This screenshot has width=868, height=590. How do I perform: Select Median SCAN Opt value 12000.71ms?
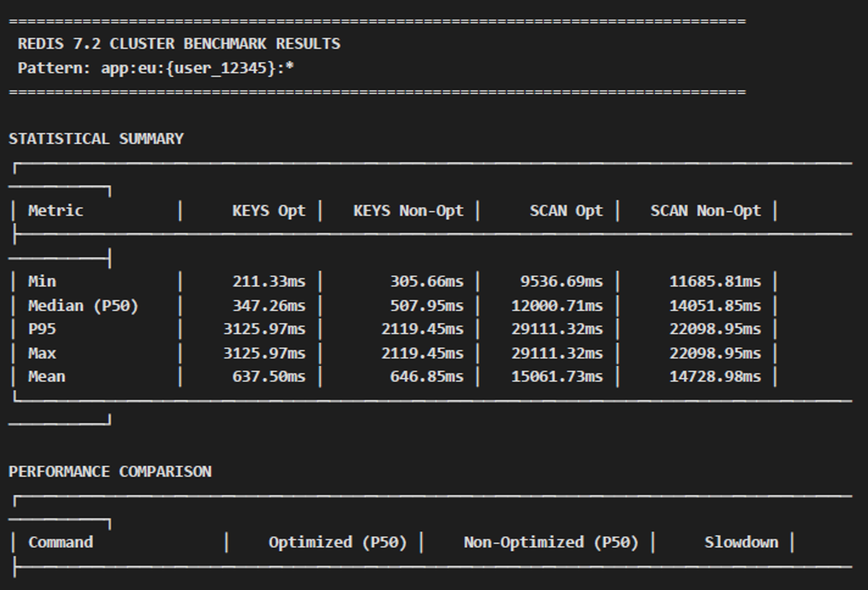[557, 306]
